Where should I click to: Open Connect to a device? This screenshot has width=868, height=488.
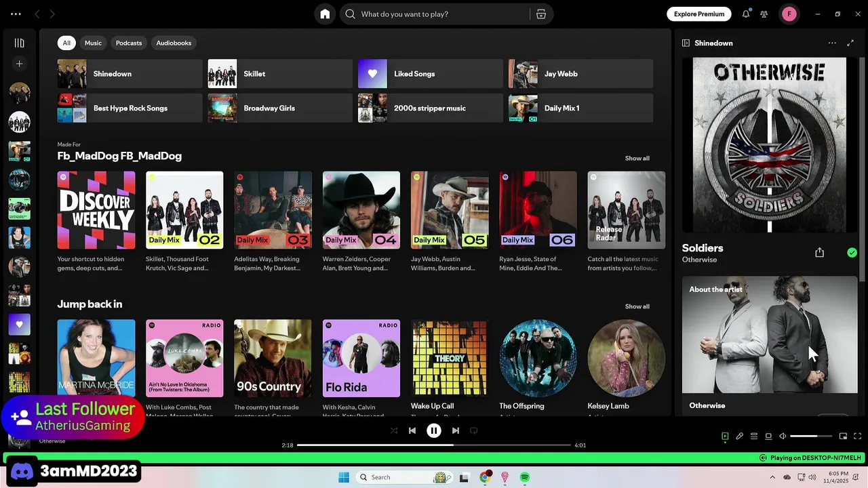(x=768, y=436)
